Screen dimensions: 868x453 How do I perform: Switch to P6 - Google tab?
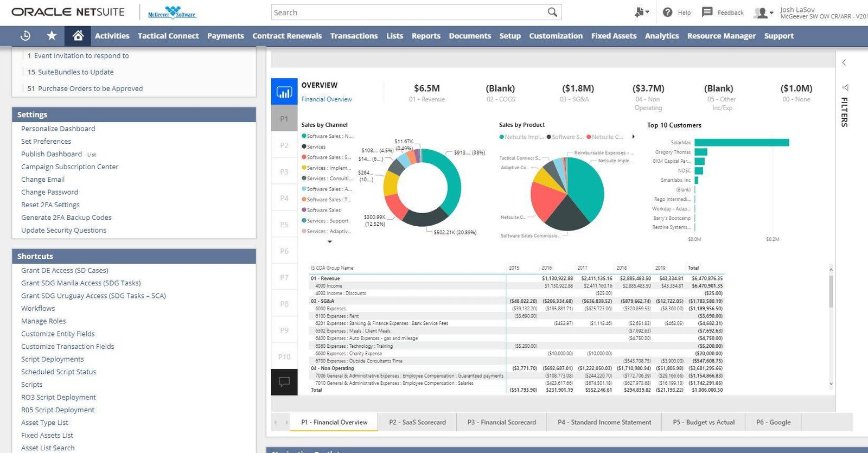pyautogui.click(x=773, y=422)
